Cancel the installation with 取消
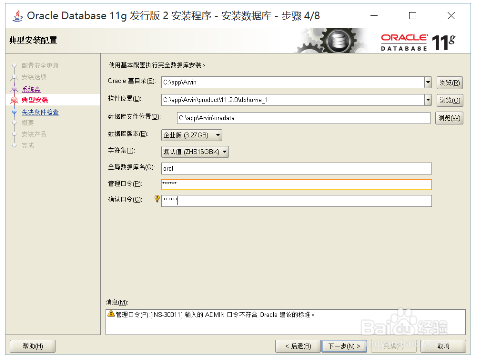 [443, 346]
